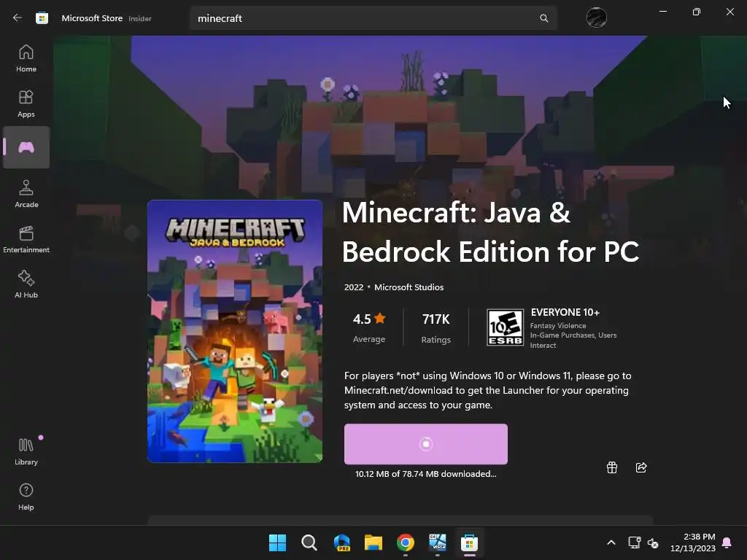Open Windows Search from taskbar
Image resolution: width=747 pixels, height=560 pixels.
point(309,542)
